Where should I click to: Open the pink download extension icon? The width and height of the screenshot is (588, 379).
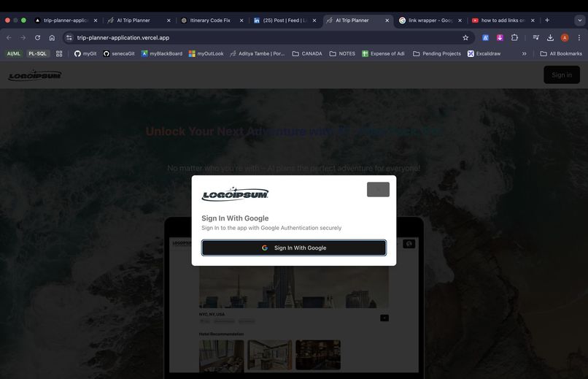coord(500,37)
